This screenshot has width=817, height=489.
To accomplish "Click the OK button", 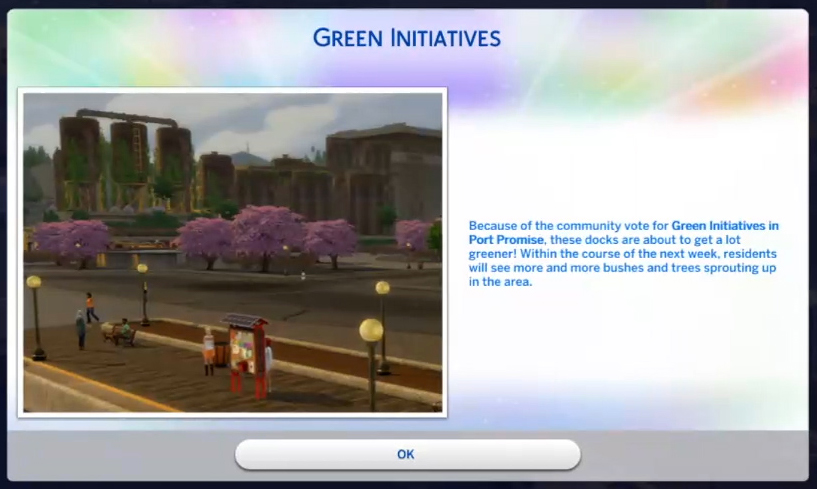I will click(407, 454).
